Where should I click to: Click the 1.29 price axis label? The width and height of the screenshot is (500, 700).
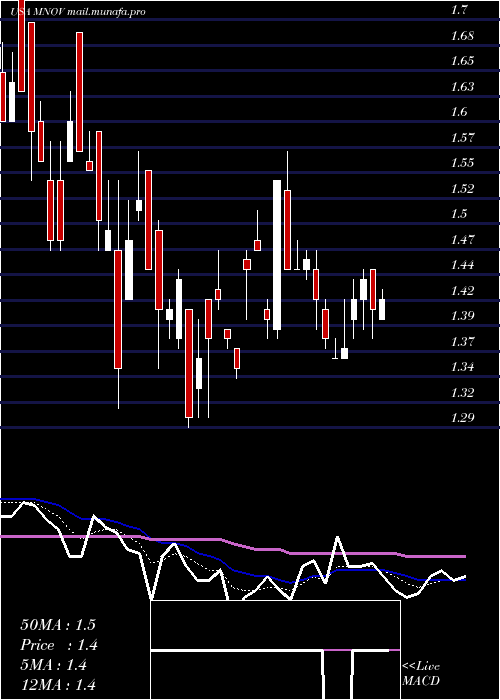click(462, 418)
